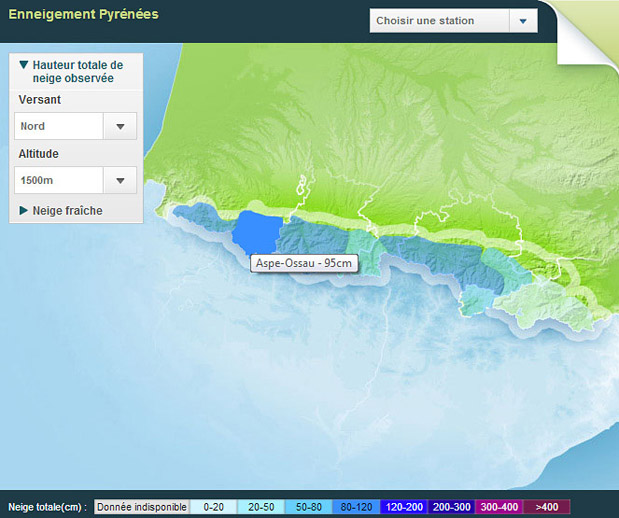Click the '50-80' legend color swatch
Viewport: 619px width, 518px height.
309,507
